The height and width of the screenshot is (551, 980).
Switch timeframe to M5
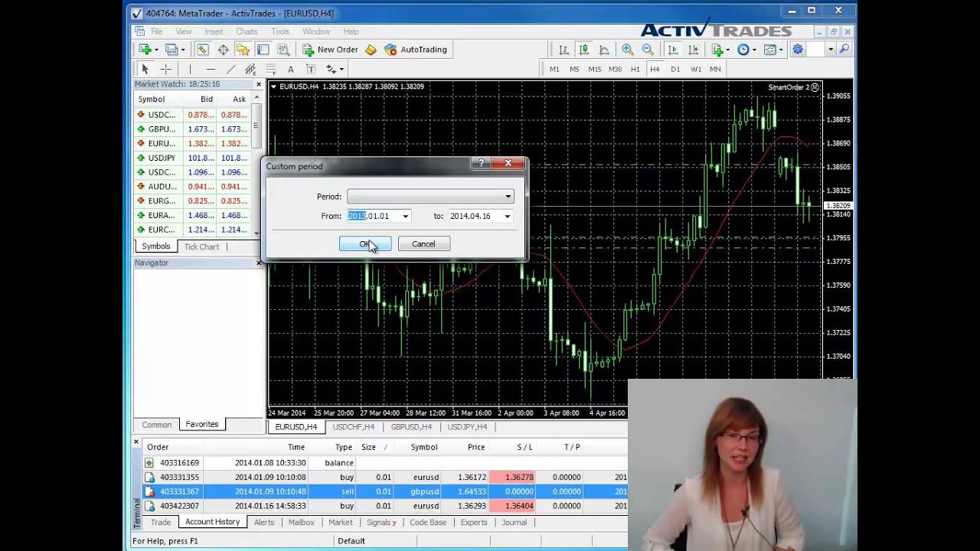[x=574, y=69]
